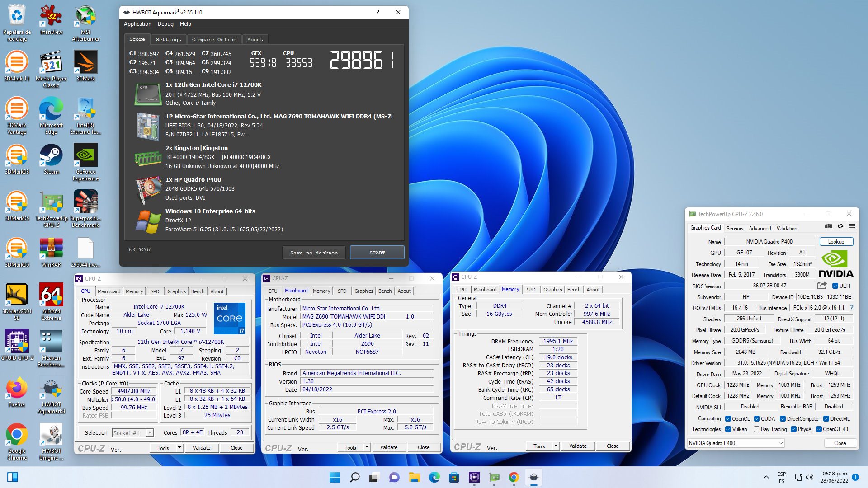Click the GPU-Z Lookup button
The width and height of the screenshot is (868, 488).
coord(836,242)
